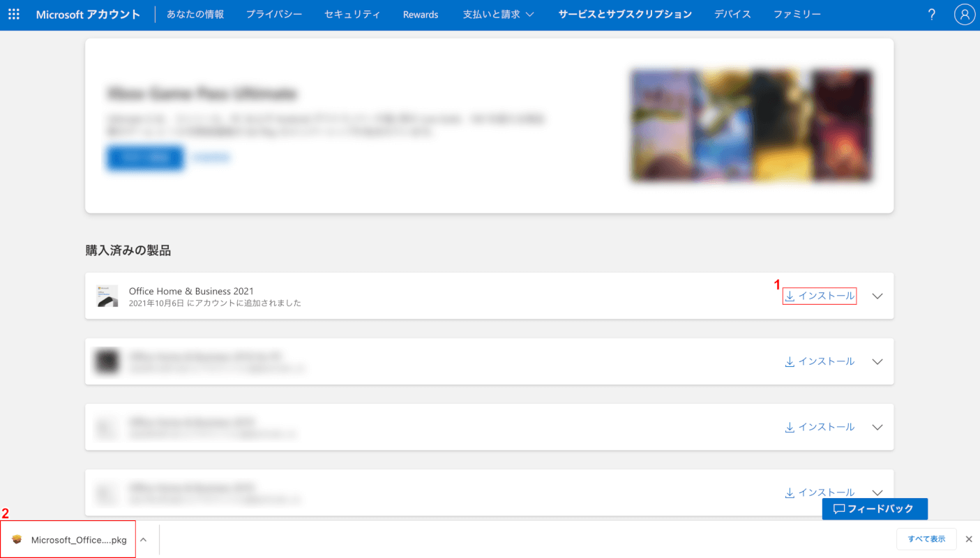Open the 支払いと請求 dropdown menu
The width and height of the screenshot is (980, 558).
(498, 14)
